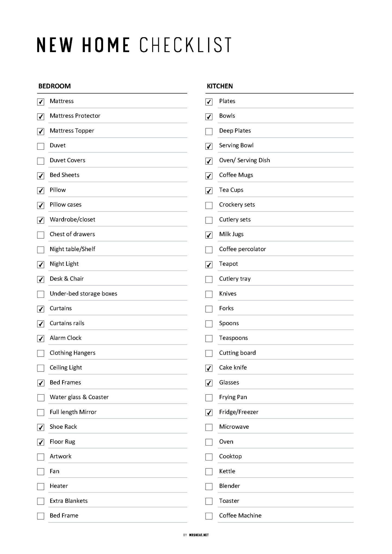
Task: Tick the Extra Blankets checkbox
Action: (x=41, y=501)
